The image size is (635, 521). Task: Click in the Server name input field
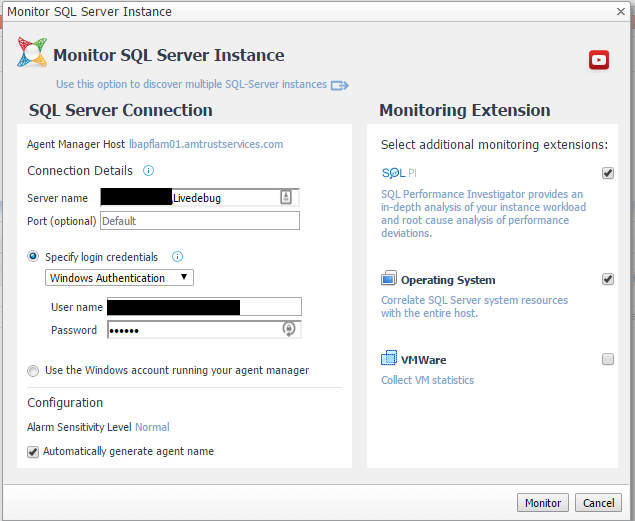[x=200, y=198]
